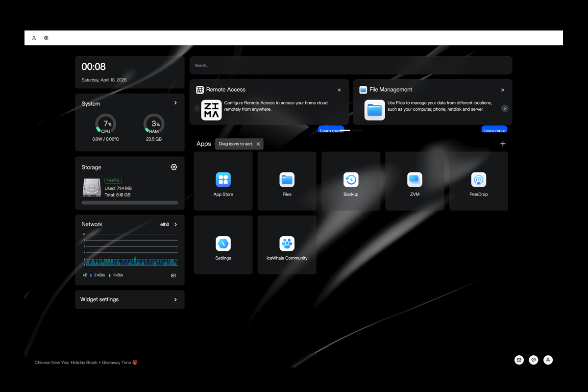Open the settings gear in top bar
This screenshot has height=392, width=588.
(46, 38)
